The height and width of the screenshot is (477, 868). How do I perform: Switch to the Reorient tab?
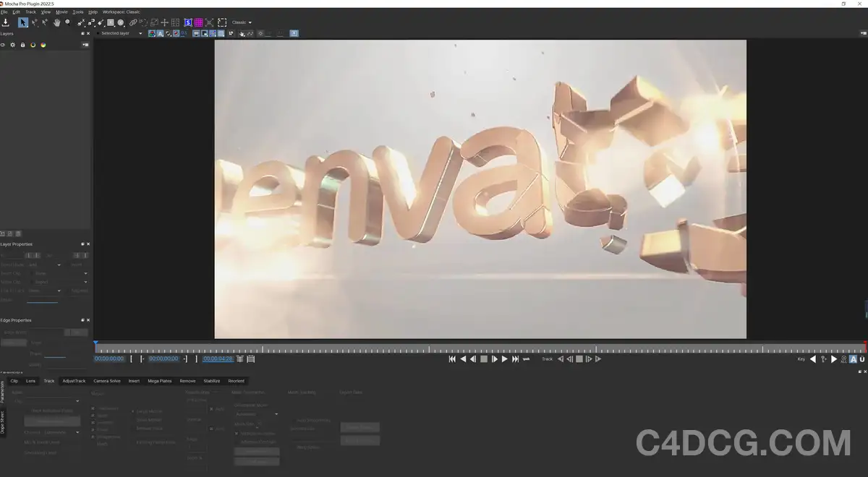[236, 381]
